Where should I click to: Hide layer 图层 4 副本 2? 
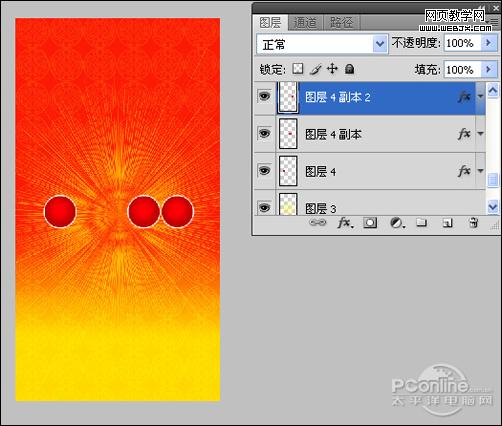tap(265, 97)
